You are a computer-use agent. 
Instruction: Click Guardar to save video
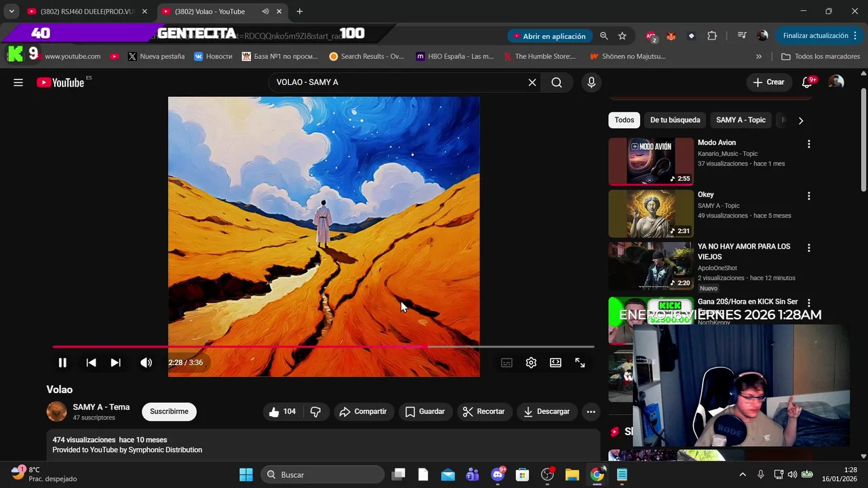coord(425,411)
